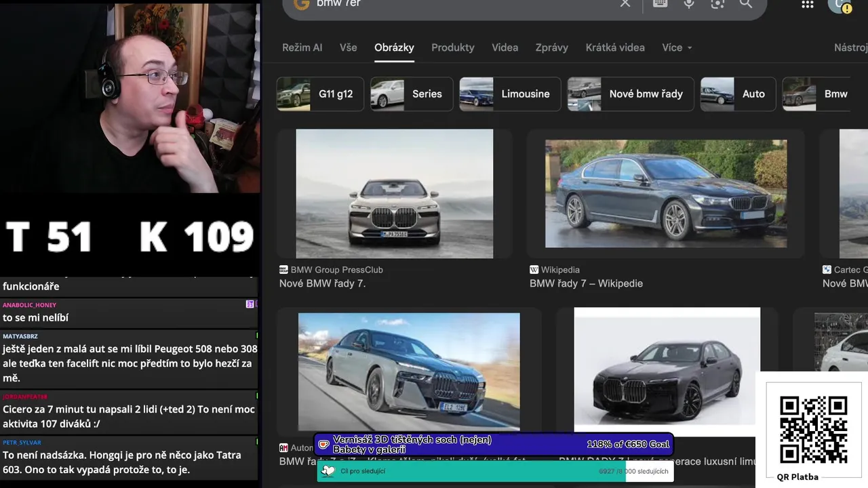Clear the search box with the X icon
Viewport: 868px width, 488px height.
pyautogui.click(x=625, y=3)
